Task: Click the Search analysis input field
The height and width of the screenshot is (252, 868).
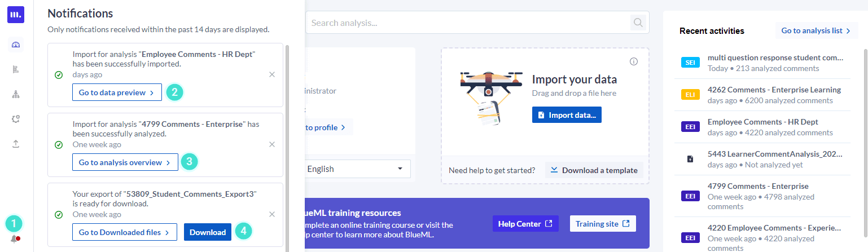Action: [467, 23]
